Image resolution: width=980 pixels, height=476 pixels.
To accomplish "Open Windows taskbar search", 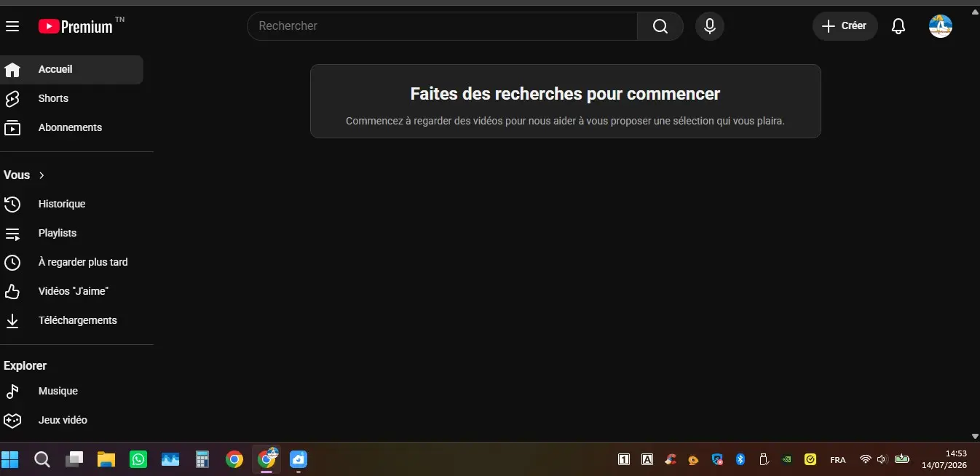I will click(x=42, y=459).
